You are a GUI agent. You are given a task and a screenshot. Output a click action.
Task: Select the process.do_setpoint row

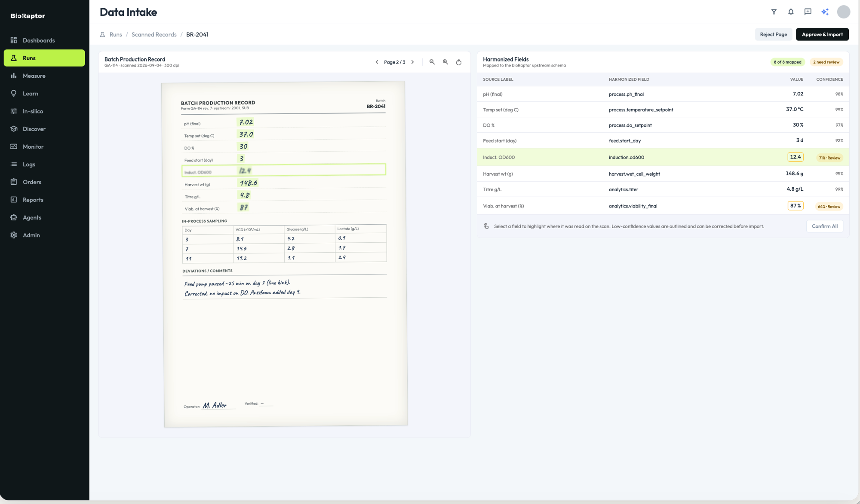point(663,125)
